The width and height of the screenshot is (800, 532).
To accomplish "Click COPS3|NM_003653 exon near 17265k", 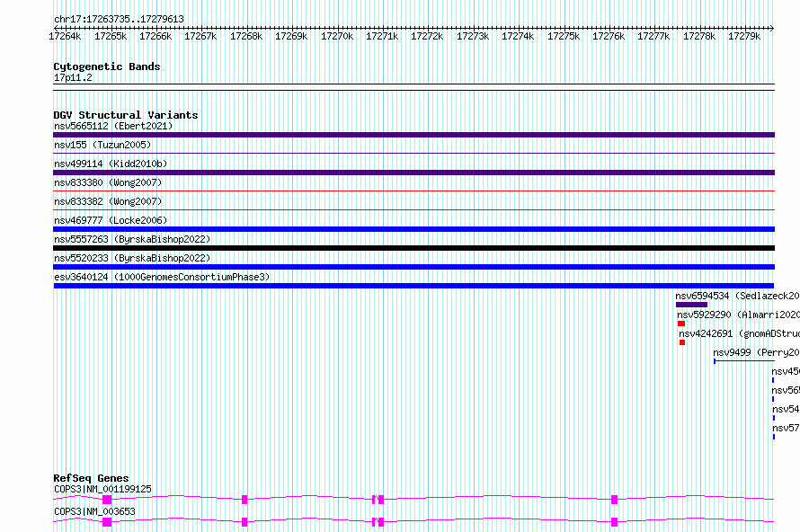I will 107,522.
